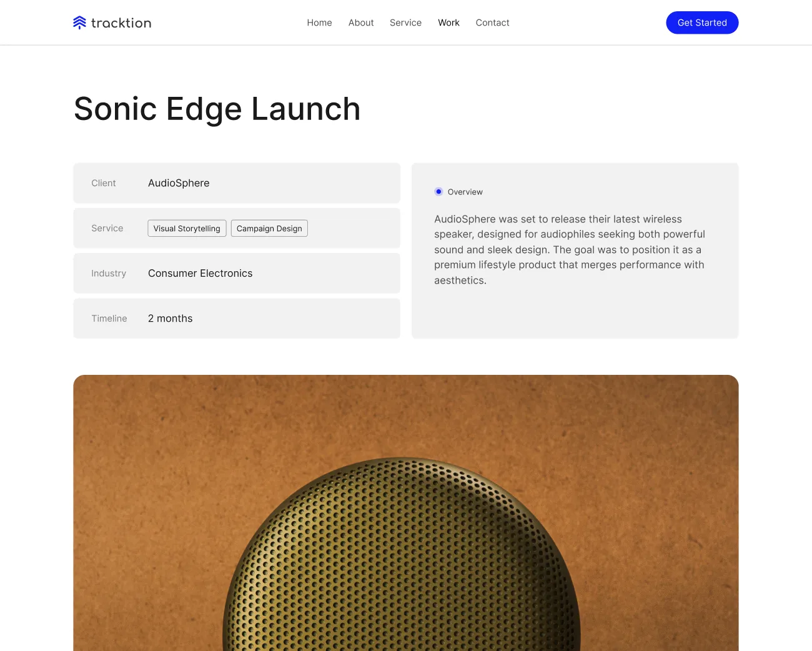
Task: Click the tracktion logo icon
Action: coord(79,22)
